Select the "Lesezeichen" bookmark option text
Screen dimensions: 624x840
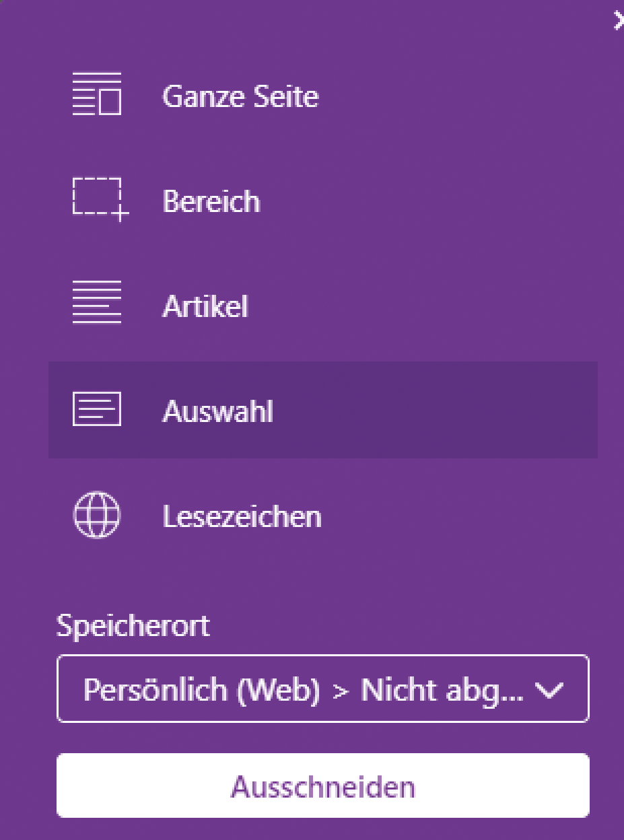(242, 517)
